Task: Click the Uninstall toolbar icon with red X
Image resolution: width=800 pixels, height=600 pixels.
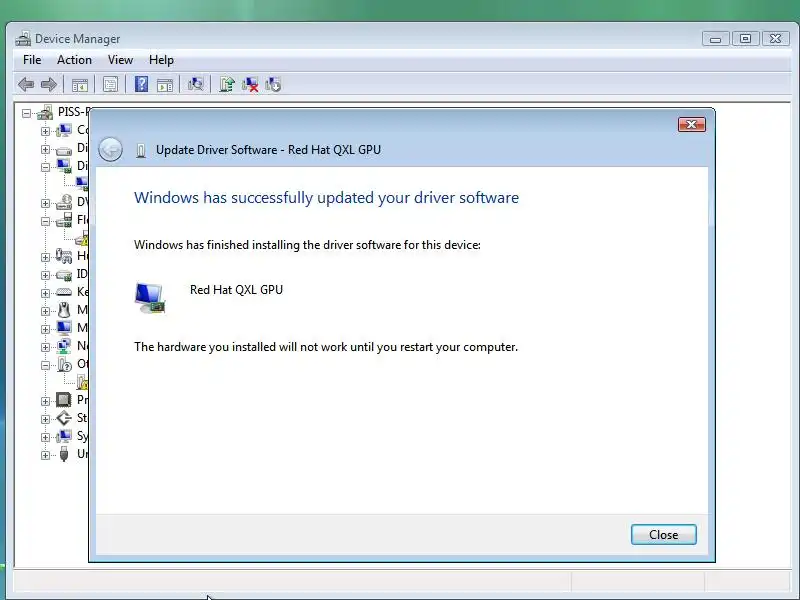Action: click(x=250, y=84)
